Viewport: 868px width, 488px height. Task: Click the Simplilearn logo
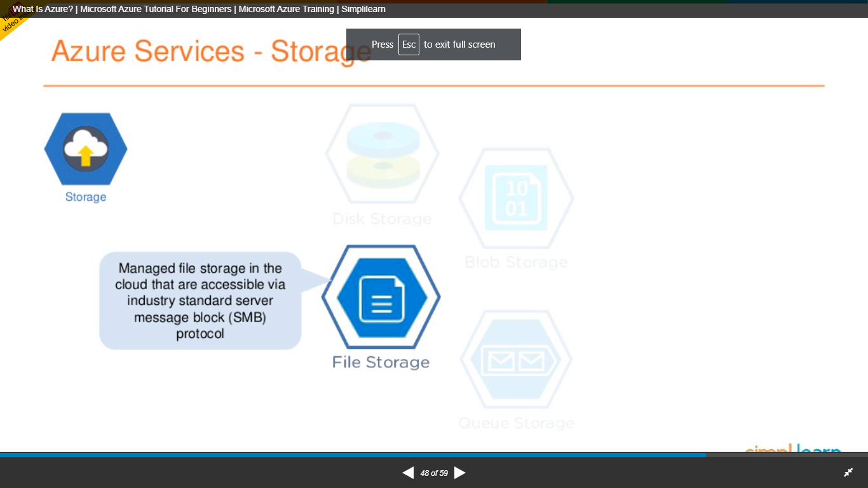click(x=793, y=449)
